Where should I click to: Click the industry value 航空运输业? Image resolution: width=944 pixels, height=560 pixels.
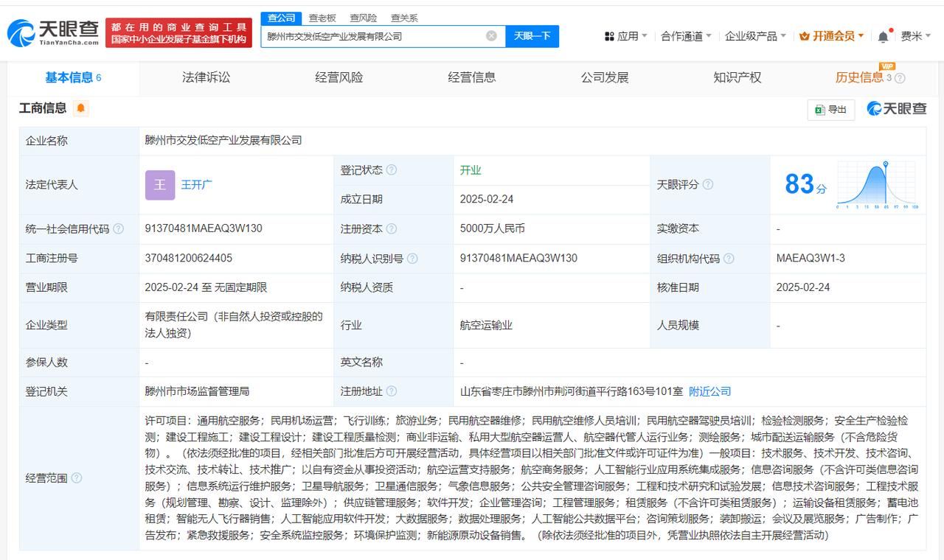486,325
